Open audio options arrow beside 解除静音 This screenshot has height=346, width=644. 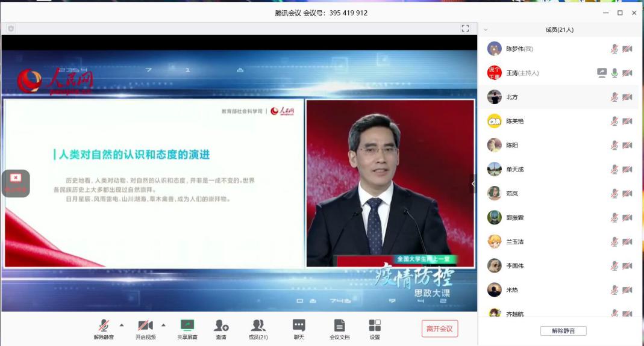pyautogui.click(x=122, y=325)
